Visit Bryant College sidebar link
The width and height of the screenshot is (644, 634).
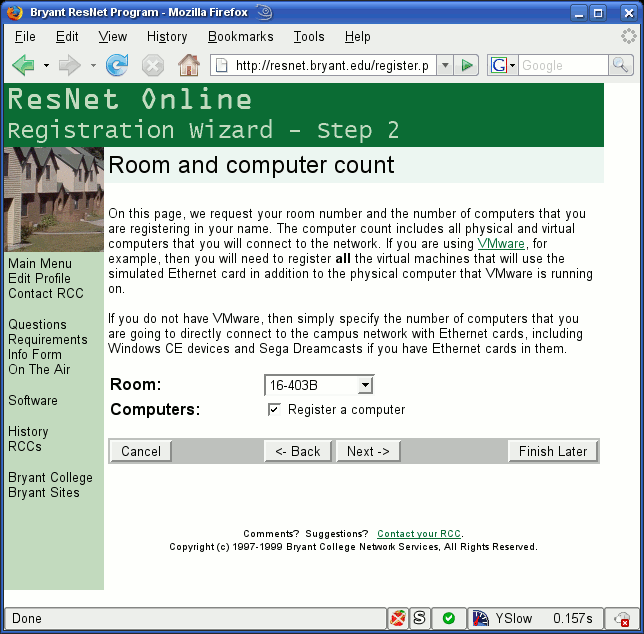(51, 478)
